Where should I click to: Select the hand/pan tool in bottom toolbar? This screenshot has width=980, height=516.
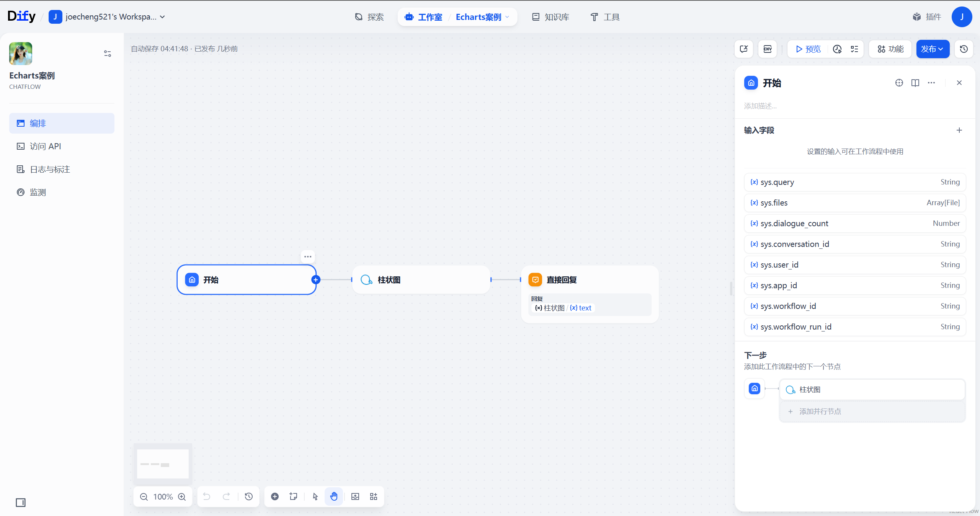coord(333,496)
